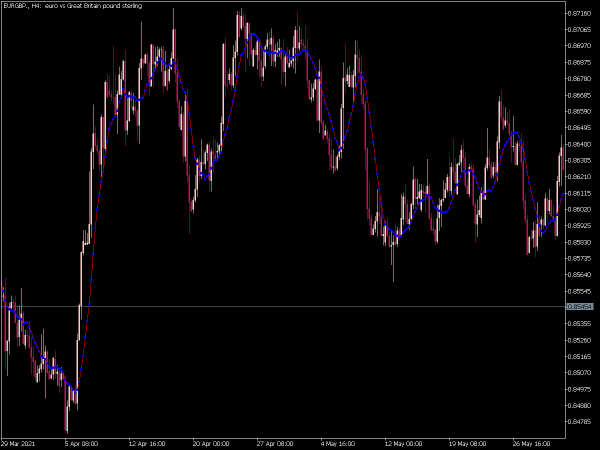The image size is (600, 450).
Task: Click the 5 Apr 08:00 time label
Action: pos(82,444)
